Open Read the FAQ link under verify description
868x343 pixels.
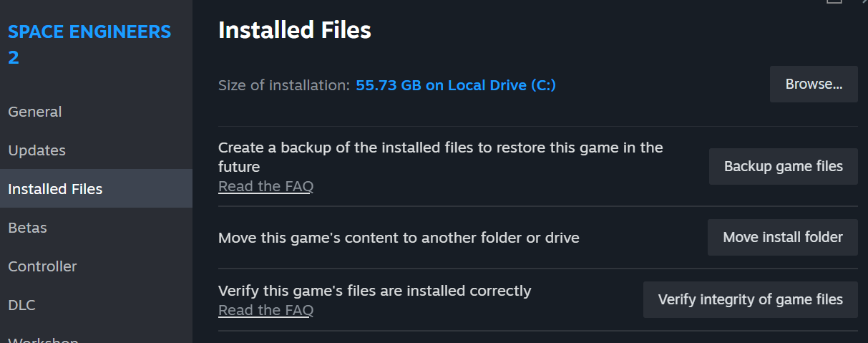click(265, 310)
